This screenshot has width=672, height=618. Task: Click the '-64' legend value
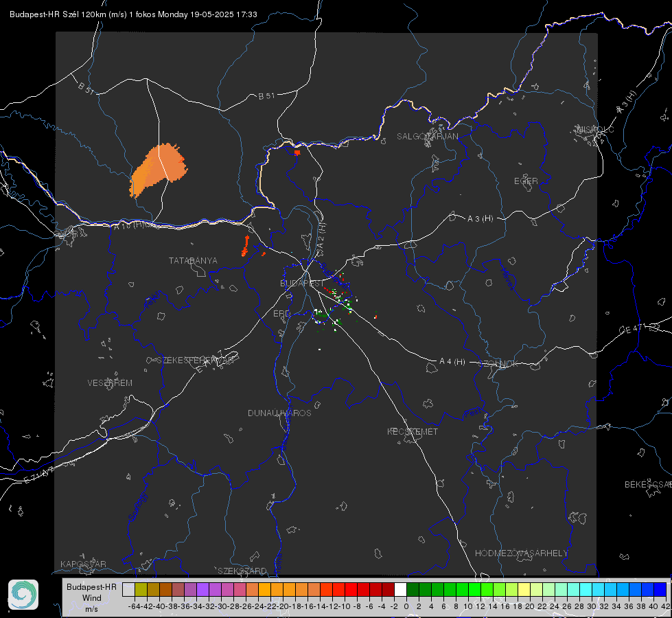[x=135, y=606]
